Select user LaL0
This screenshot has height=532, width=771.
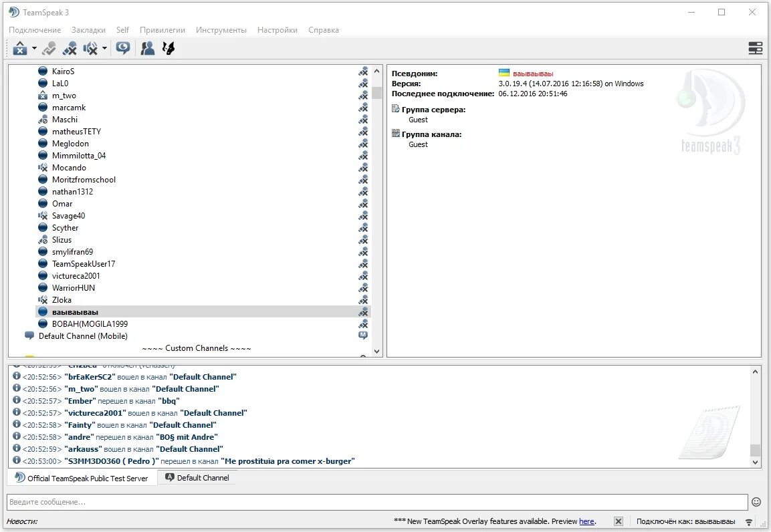pos(60,84)
